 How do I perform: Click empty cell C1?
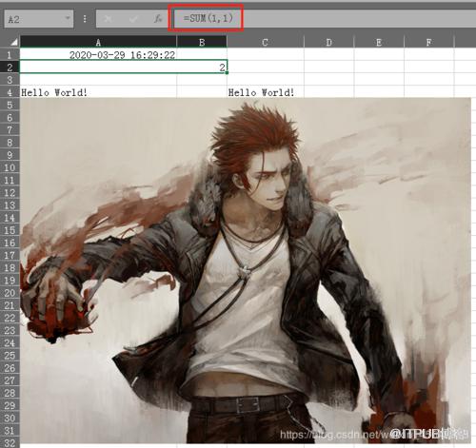266,54
